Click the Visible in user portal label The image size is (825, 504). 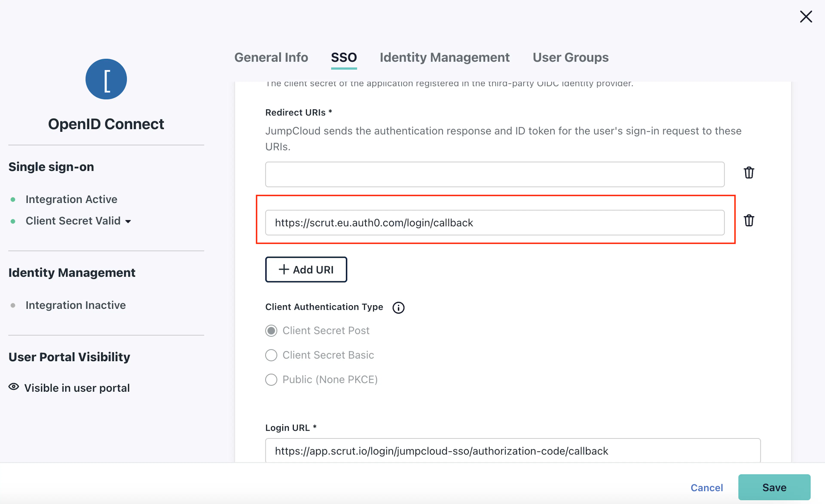77,388
